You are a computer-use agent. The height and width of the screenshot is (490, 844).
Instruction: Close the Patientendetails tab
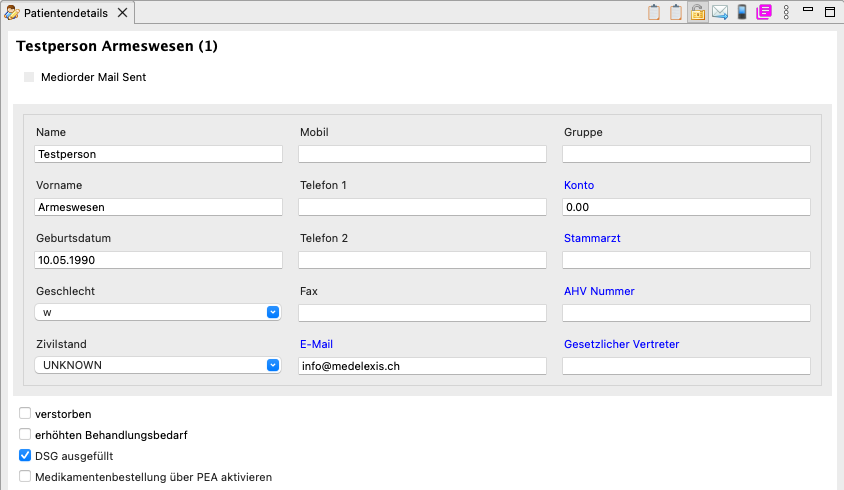(122, 13)
